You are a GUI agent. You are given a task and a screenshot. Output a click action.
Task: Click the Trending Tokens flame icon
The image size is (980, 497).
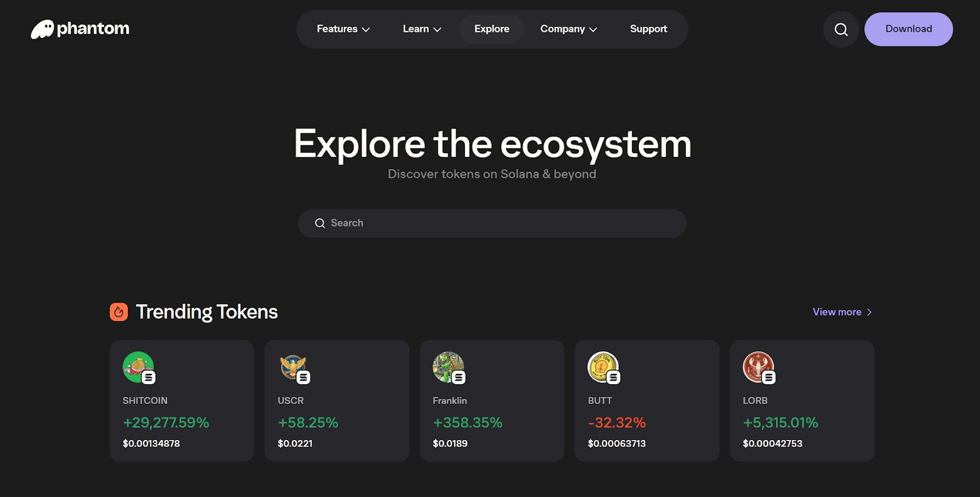(119, 312)
